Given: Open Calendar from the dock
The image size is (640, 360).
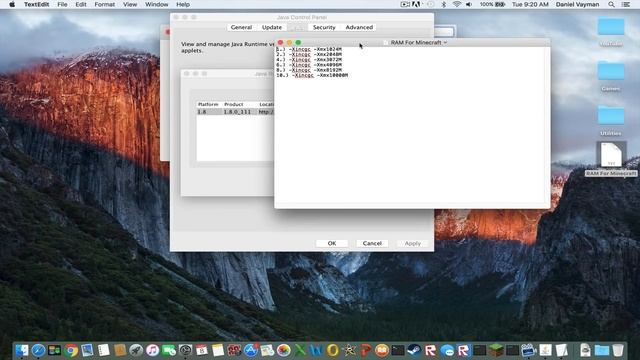Looking at the screenshot, I should pos(201,350).
